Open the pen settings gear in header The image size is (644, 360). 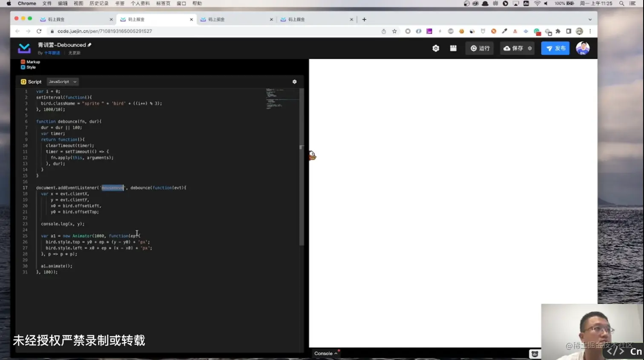tap(436, 49)
